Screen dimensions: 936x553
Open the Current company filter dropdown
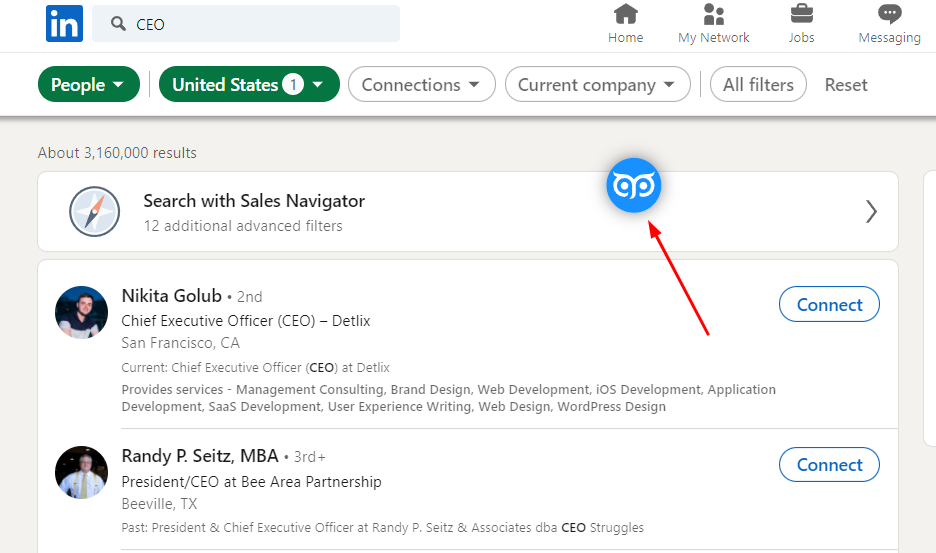coord(598,84)
